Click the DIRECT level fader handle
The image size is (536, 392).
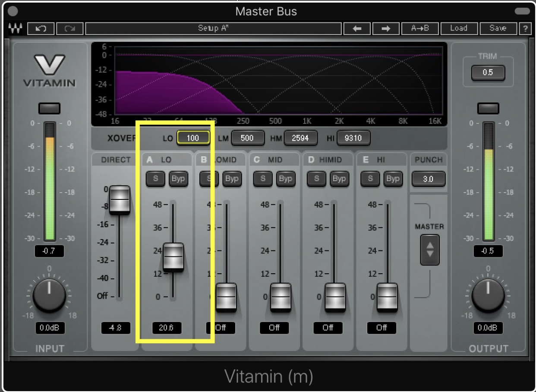pyautogui.click(x=120, y=200)
